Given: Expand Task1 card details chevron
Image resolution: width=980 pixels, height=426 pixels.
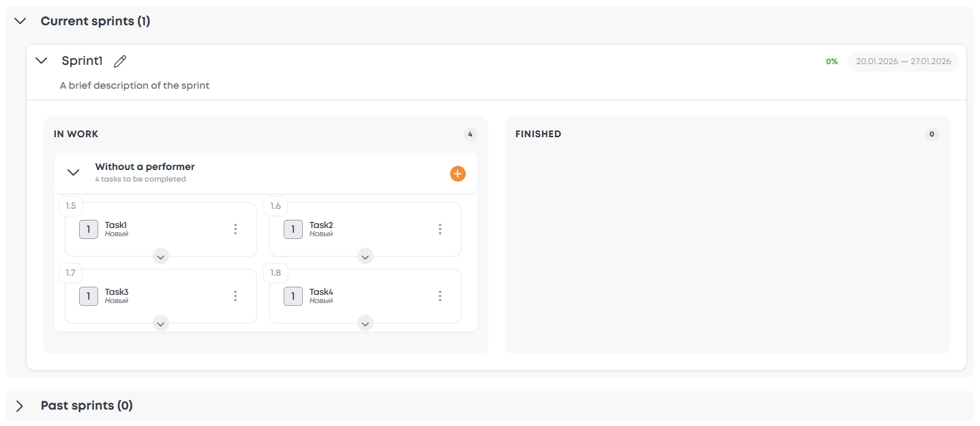Looking at the screenshot, I should pyautogui.click(x=161, y=257).
